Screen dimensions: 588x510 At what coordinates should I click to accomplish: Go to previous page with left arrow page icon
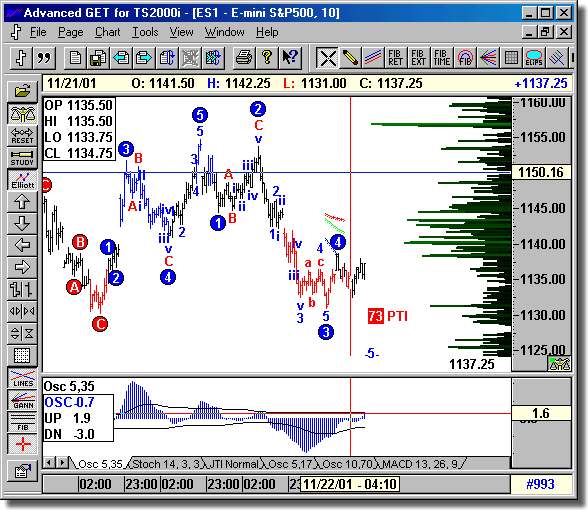coord(121,58)
